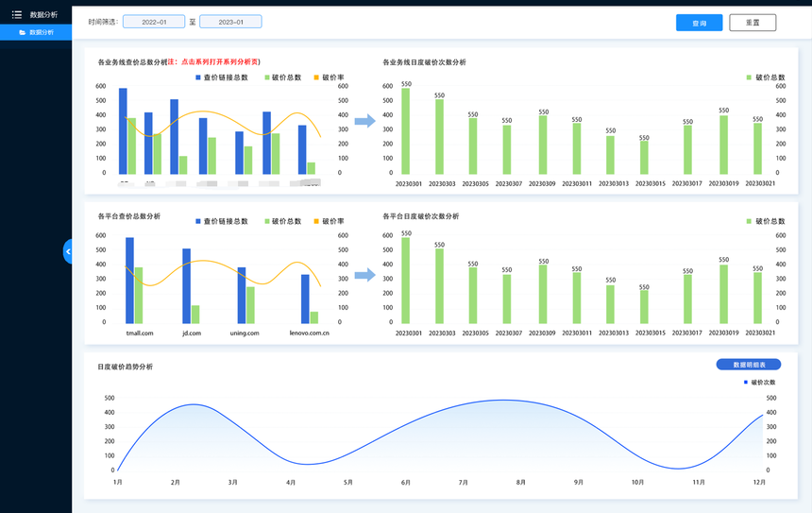The image size is (812, 513).
Task: Click the 各业务线查价总数分析 chart title
Action: (132, 62)
